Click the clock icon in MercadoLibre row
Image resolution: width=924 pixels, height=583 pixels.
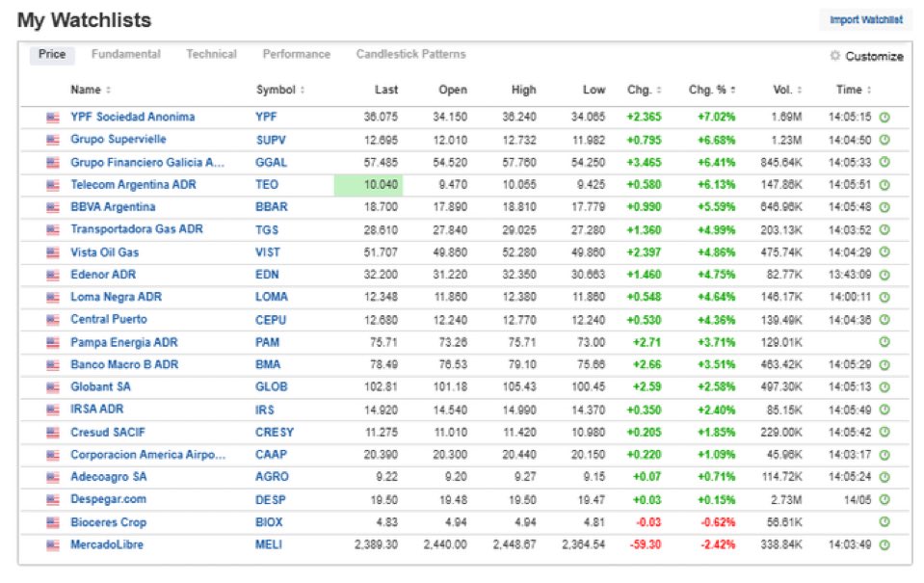coord(884,544)
